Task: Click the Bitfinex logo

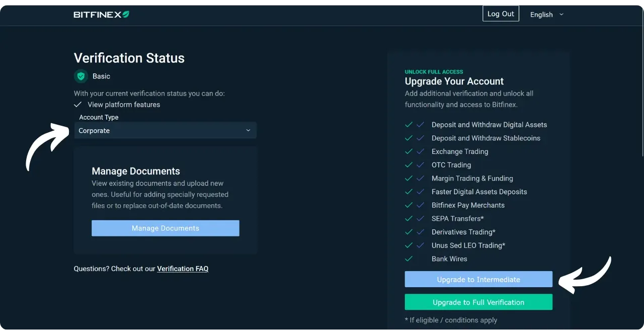Action: [x=101, y=14]
